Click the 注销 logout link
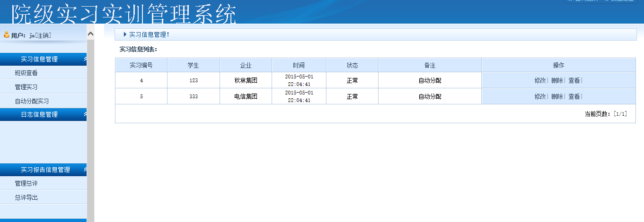644x222 pixels. (x=44, y=35)
